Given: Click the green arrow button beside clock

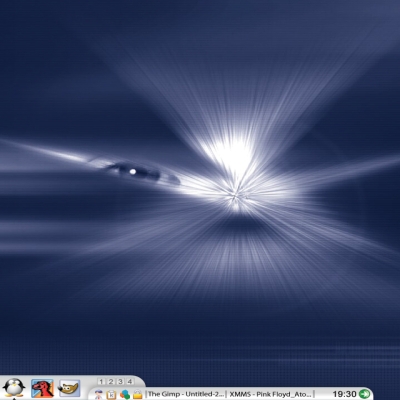Looking at the screenshot, I should point(365,394).
